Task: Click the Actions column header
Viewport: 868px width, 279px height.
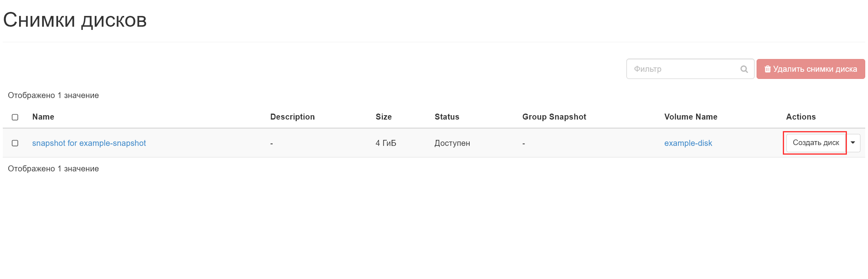Action: (800, 117)
